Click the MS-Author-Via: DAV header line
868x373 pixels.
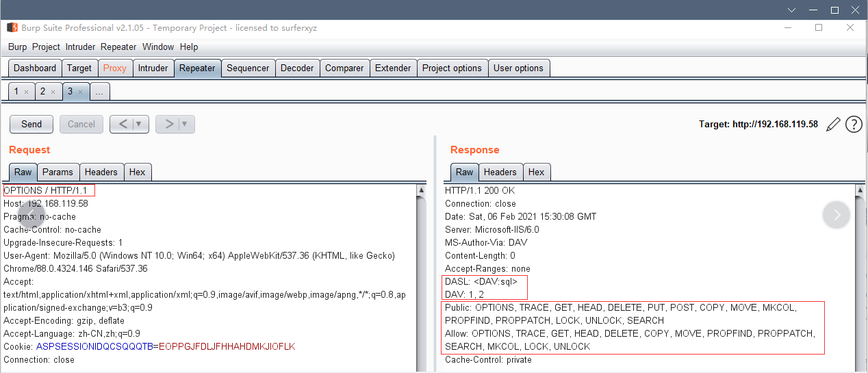click(486, 242)
